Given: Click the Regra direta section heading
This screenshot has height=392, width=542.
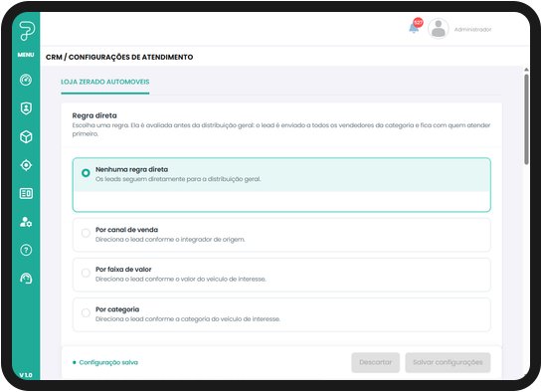Looking at the screenshot, I should (x=94, y=115).
